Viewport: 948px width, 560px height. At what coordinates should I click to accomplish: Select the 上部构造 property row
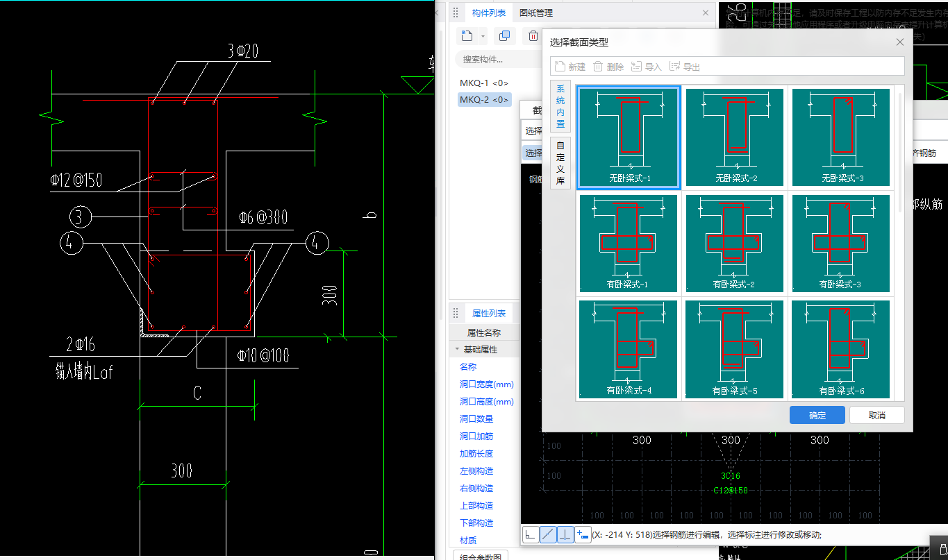484,505
